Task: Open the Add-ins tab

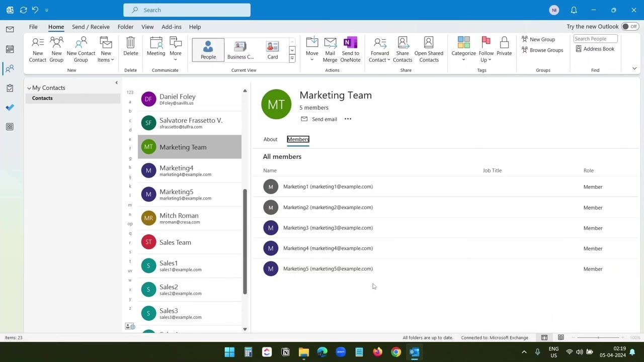Action: [x=172, y=27]
